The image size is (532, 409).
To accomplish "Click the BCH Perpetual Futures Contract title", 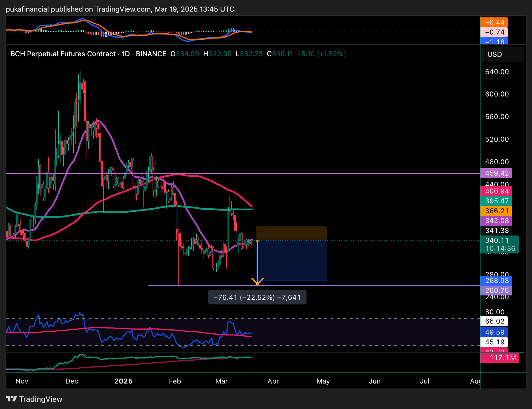I will (63, 54).
